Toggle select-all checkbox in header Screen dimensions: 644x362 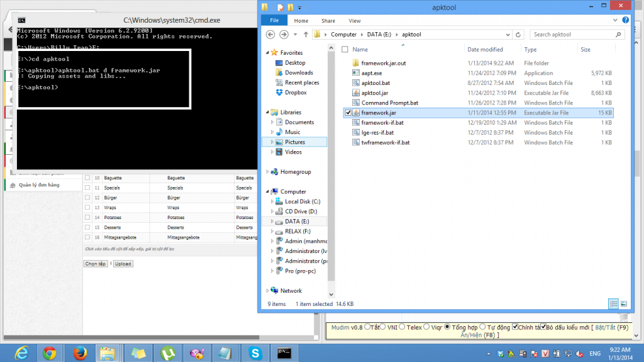tap(345, 49)
